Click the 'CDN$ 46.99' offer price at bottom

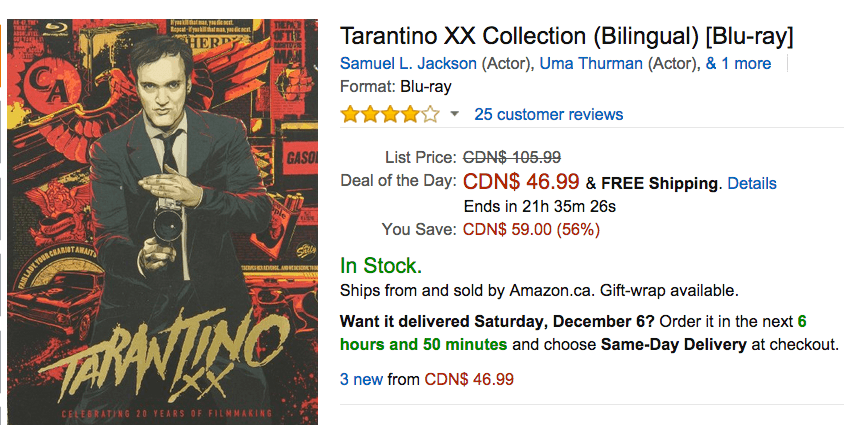[469, 379]
